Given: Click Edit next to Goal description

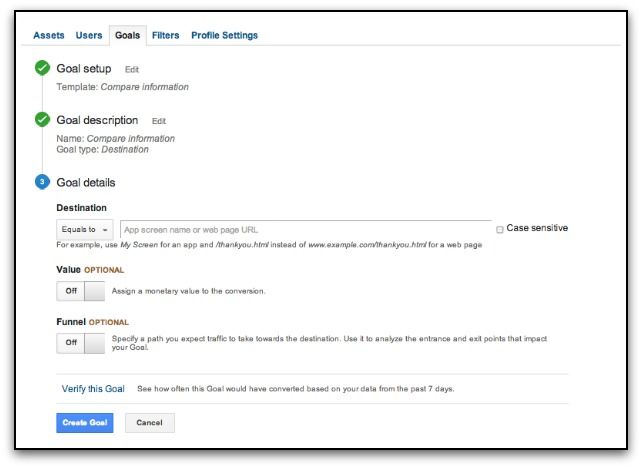Looking at the screenshot, I should (x=159, y=121).
